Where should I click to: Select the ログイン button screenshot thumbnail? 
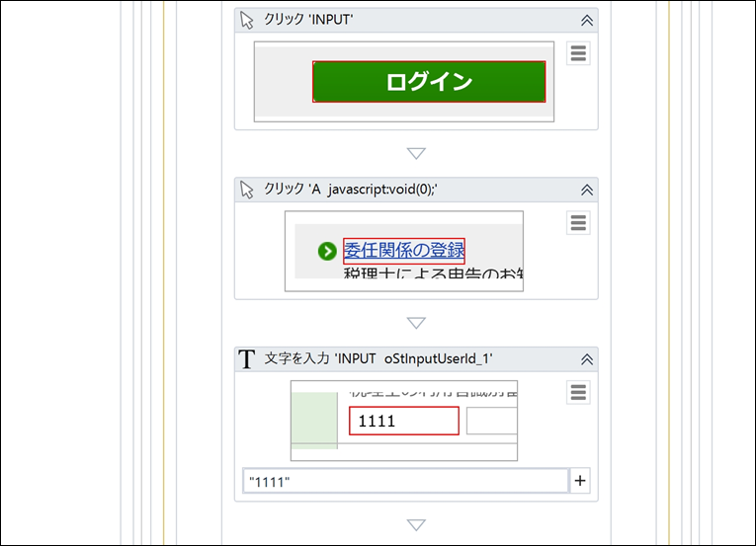pos(404,81)
